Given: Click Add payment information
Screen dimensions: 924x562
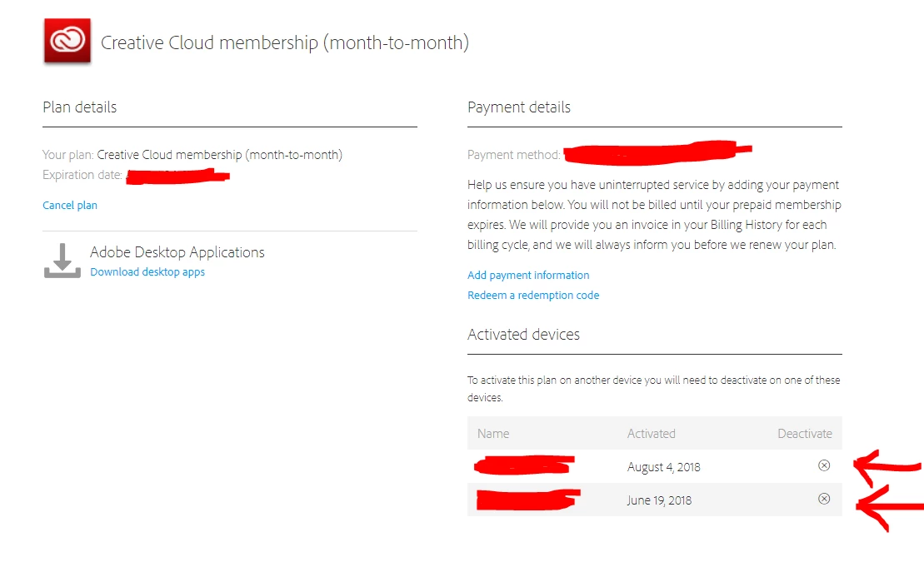Looking at the screenshot, I should point(528,276).
